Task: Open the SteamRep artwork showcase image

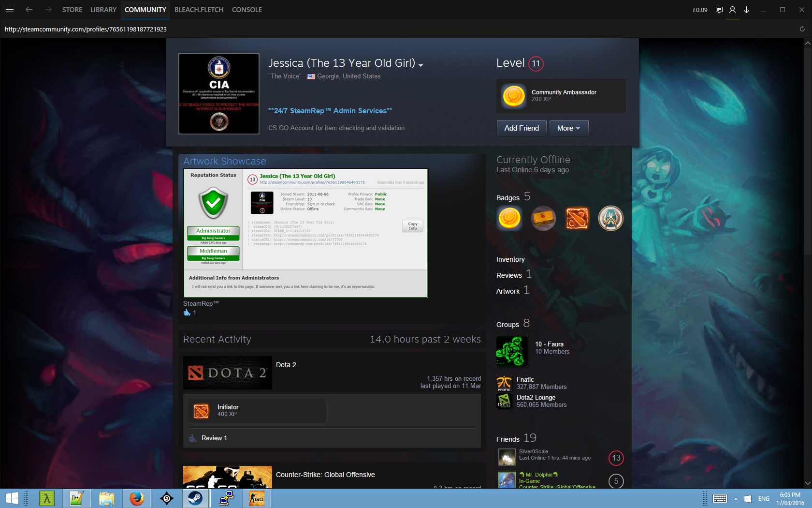Action: tap(305, 233)
